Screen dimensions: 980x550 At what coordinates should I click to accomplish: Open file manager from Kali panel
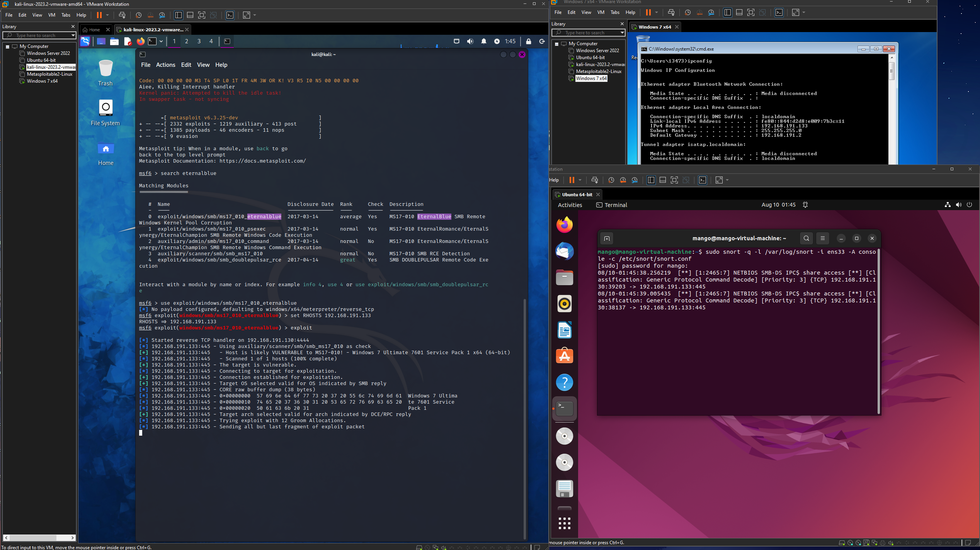tap(114, 41)
